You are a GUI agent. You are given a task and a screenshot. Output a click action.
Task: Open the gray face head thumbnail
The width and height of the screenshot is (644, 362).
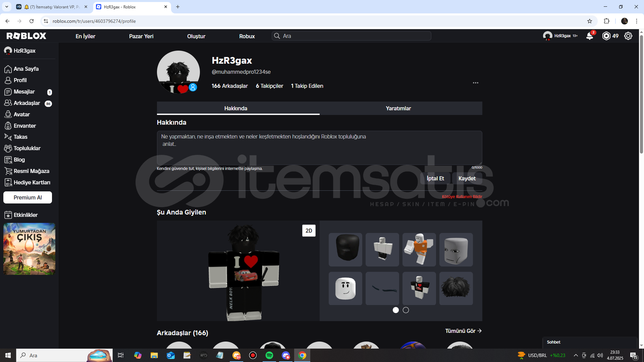coord(456,250)
